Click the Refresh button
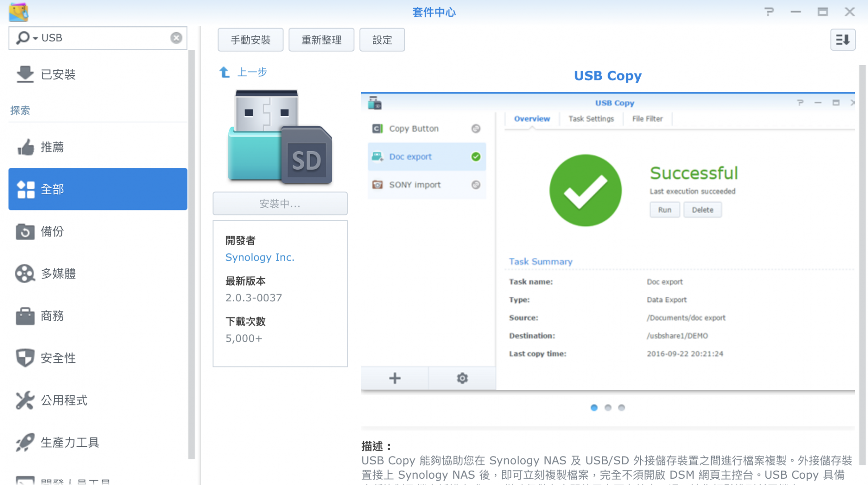Image resolution: width=868 pixels, height=485 pixels. (x=321, y=40)
